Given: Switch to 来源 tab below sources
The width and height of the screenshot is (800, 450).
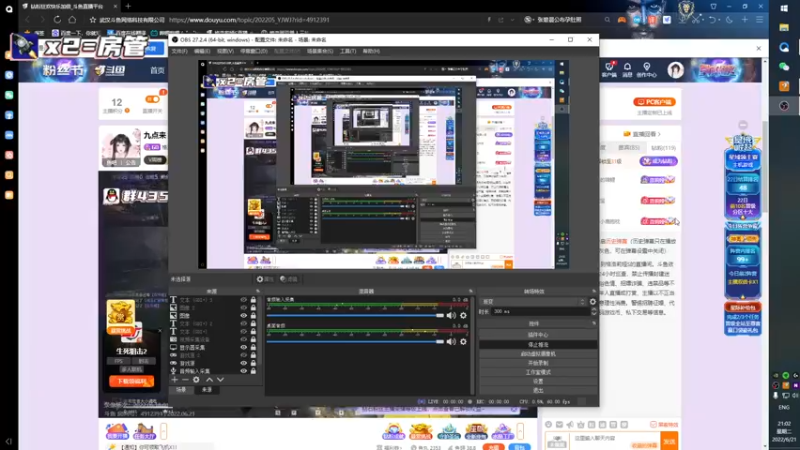Looking at the screenshot, I should (207, 390).
